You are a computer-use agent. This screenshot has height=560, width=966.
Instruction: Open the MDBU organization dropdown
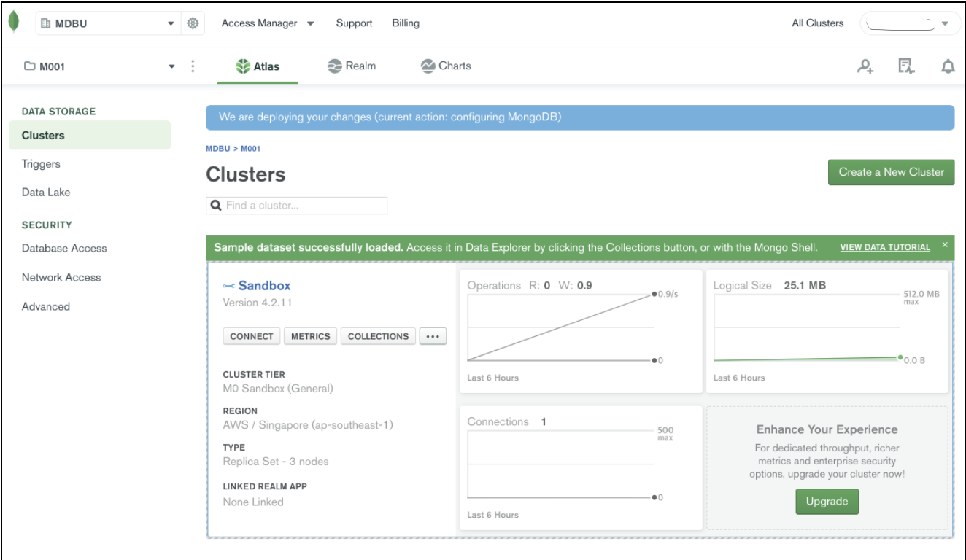click(x=109, y=23)
